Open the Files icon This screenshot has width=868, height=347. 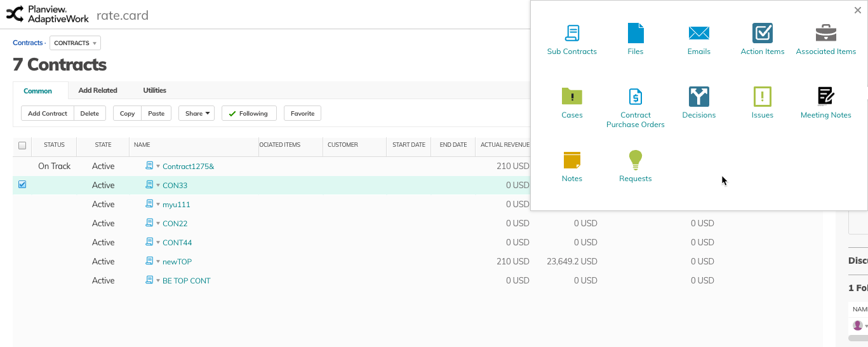pyautogui.click(x=636, y=33)
